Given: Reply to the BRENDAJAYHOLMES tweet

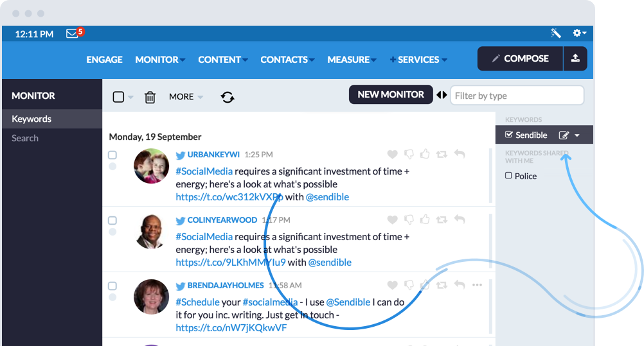Looking at the screenshot, I should [x=459, y=285].
